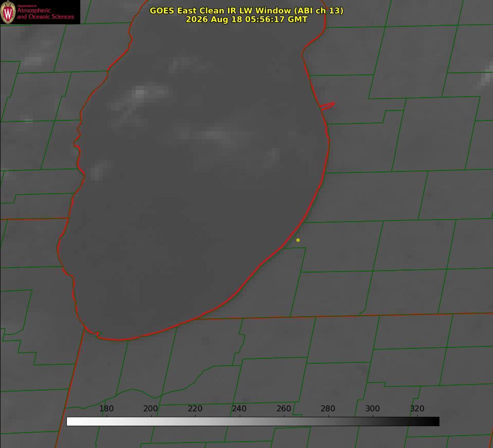Click the bright cloud at the image's right edge
The width and height of the screenshot is (493, 448).
[x=487, y=75]
